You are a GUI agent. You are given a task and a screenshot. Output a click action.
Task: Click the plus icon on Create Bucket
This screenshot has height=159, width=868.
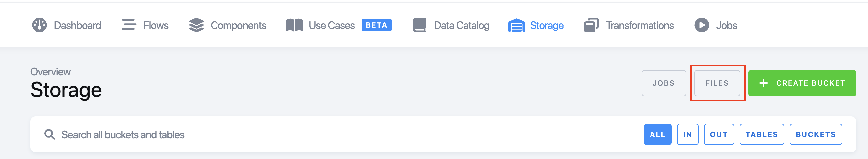pos(763,83)
